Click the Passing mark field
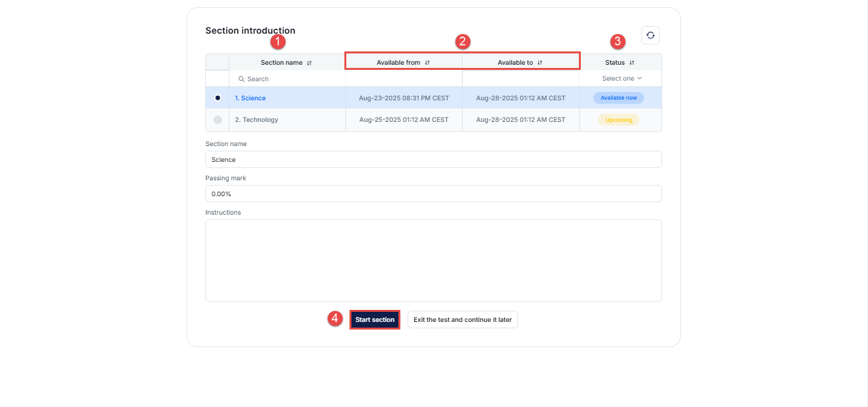868x407 pixels. (x=433, y=194)
